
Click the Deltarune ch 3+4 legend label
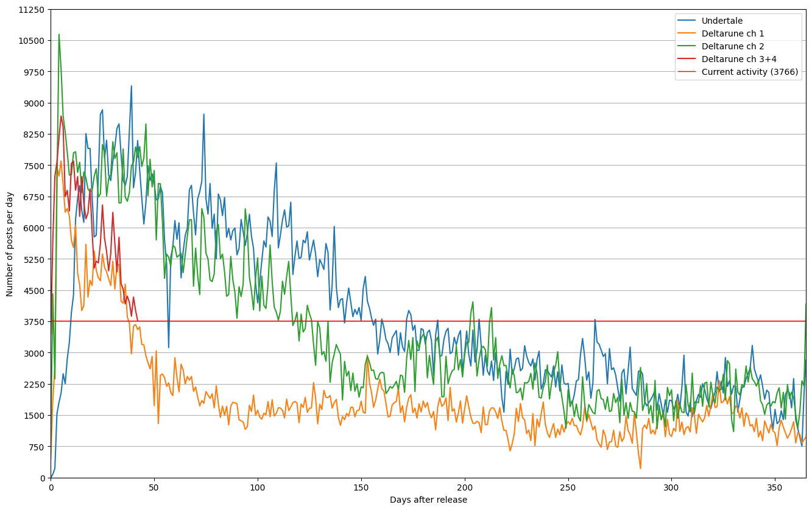[739, 59]
